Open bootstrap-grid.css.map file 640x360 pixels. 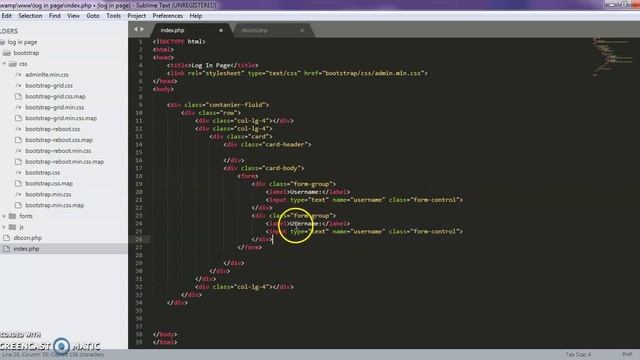click(56, 97)
